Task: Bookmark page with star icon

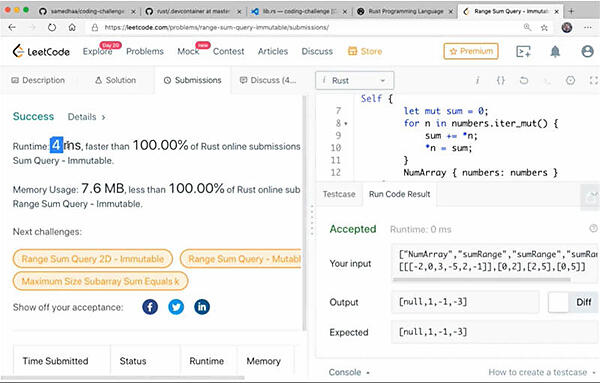Action: [x=544, y=28]
